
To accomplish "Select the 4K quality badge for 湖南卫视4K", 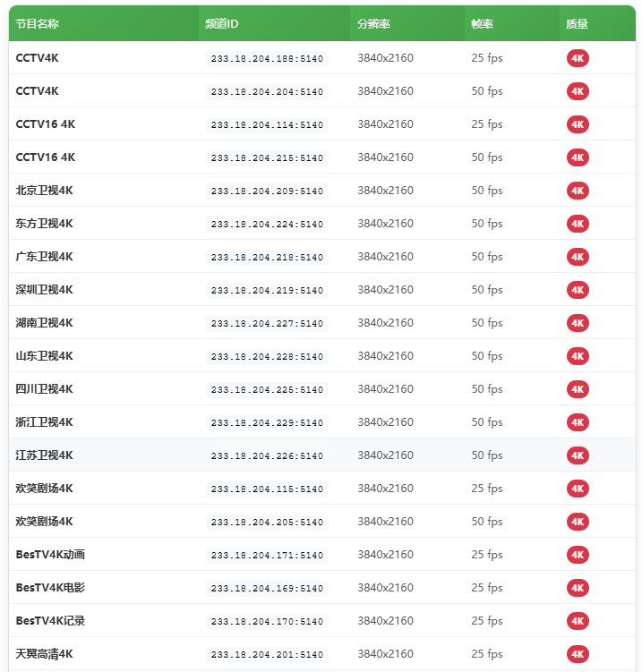I will pos(578,323).
